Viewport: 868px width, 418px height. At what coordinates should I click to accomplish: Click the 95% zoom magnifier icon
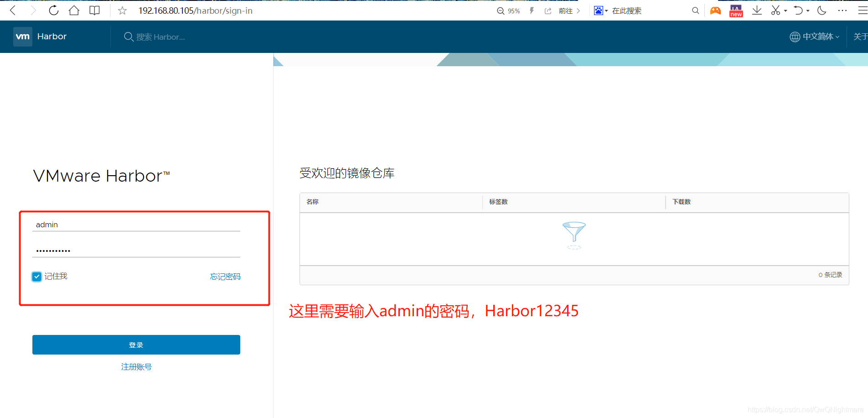[501, 11]
